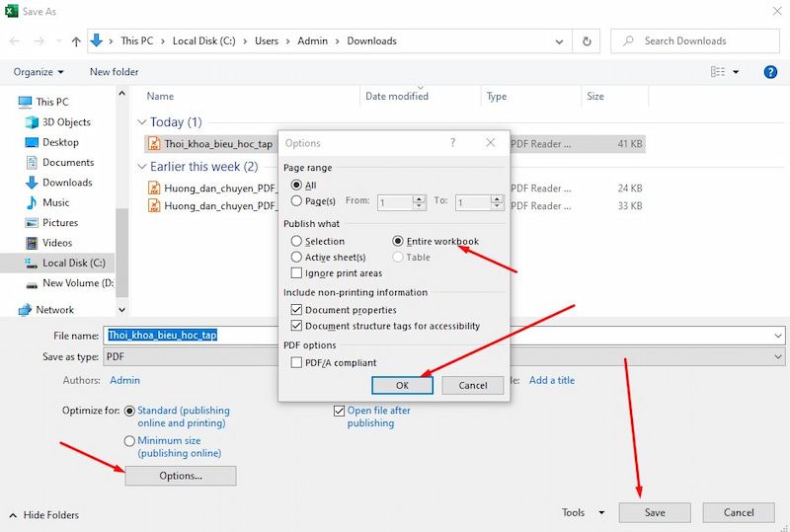Select Local Disk (C:) in the sidebar
Image resolution: width=790 pixels, height=532 pixels.
pos(73,263)
